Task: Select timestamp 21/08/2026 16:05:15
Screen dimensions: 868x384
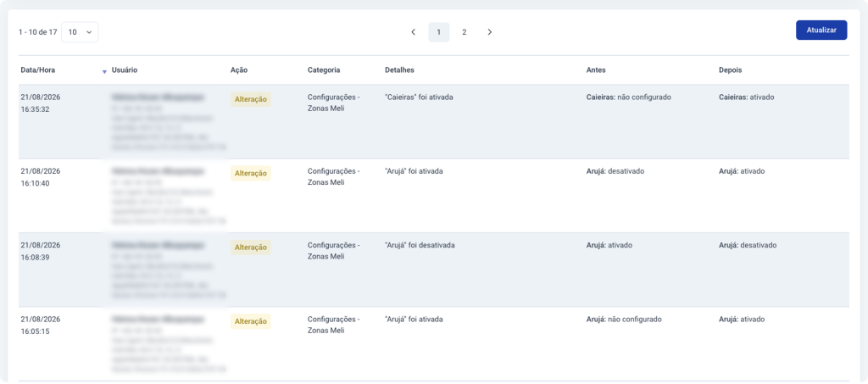Action: click(41, 326)
